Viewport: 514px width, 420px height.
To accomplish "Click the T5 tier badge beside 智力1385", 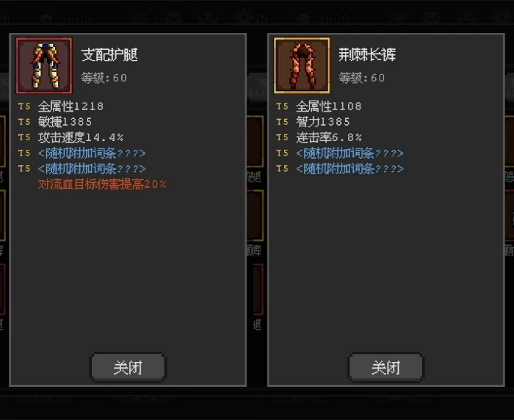I will point(282,122).
